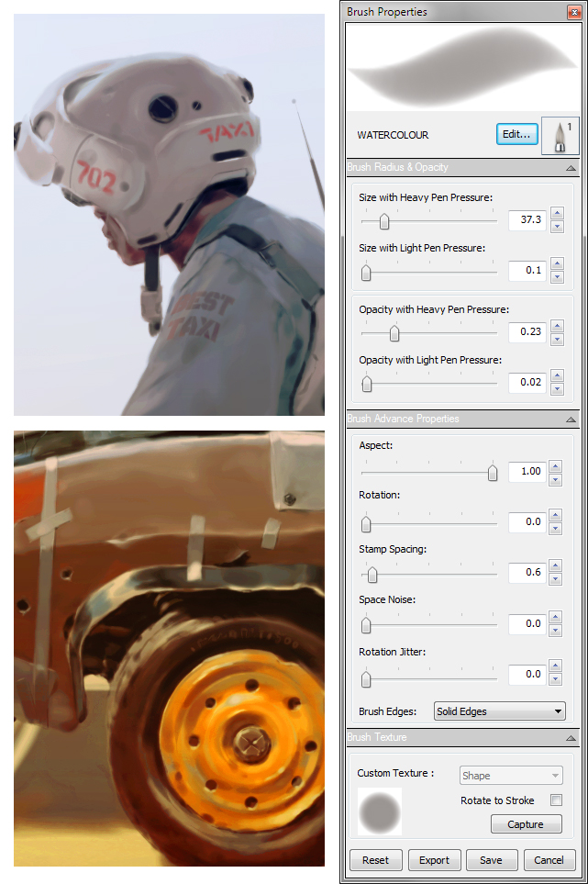Click the Space Noise value field 0.0
Viewport: 588px width, 884px height.
[x=527, y=623]
